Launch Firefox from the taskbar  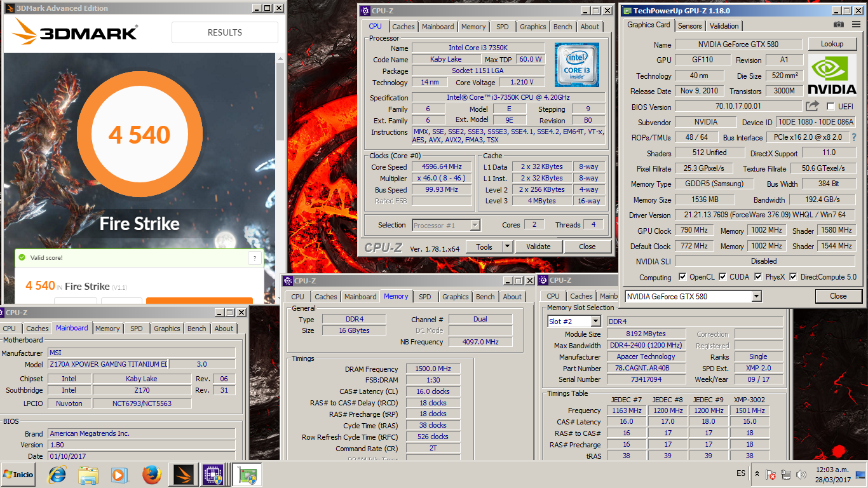pos(151,475)
